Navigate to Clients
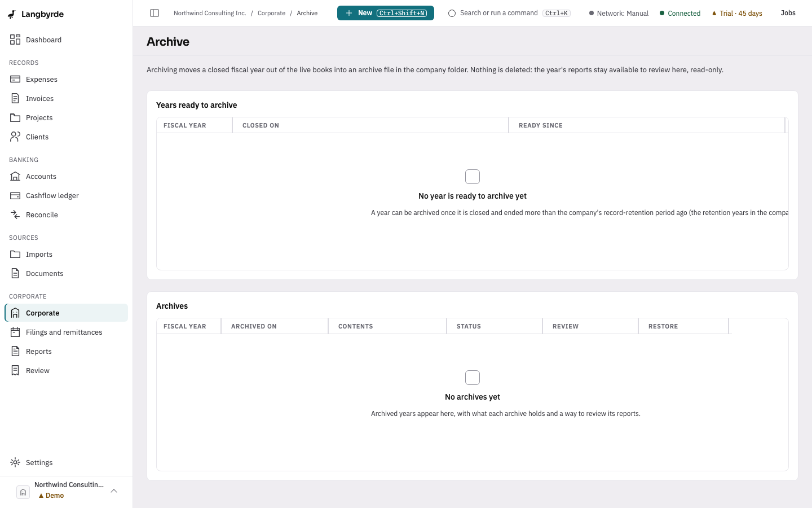The image size is (812, 508). click(x=66, y=137)
